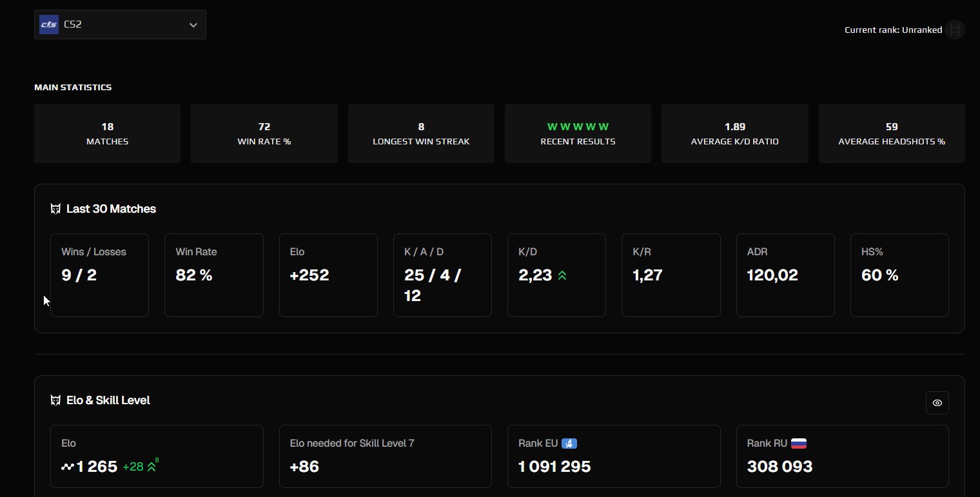Click the K / A / D 25 / 4 / 12 value
This screenshot has width=980, height=497.
tap(433, 286)
